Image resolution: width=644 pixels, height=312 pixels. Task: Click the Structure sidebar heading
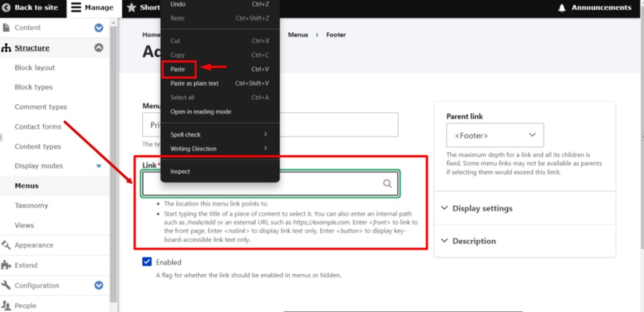pos(32,48)
